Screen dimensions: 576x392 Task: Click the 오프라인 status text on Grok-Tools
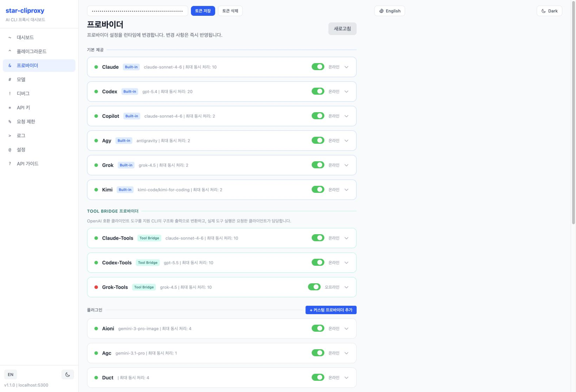(x=332, y=287)
